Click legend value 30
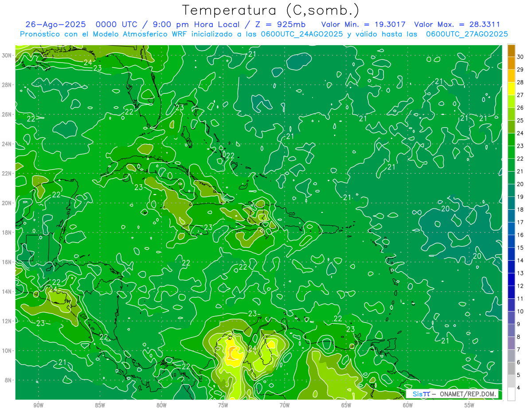This screenshot has width=532, height=411. [x=520, y=57]
